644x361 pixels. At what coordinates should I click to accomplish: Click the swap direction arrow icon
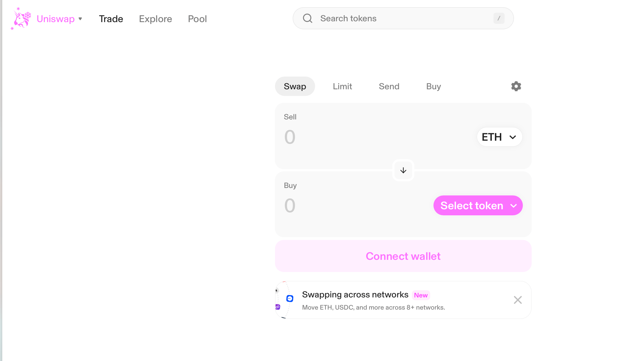[x=403, y=170]
